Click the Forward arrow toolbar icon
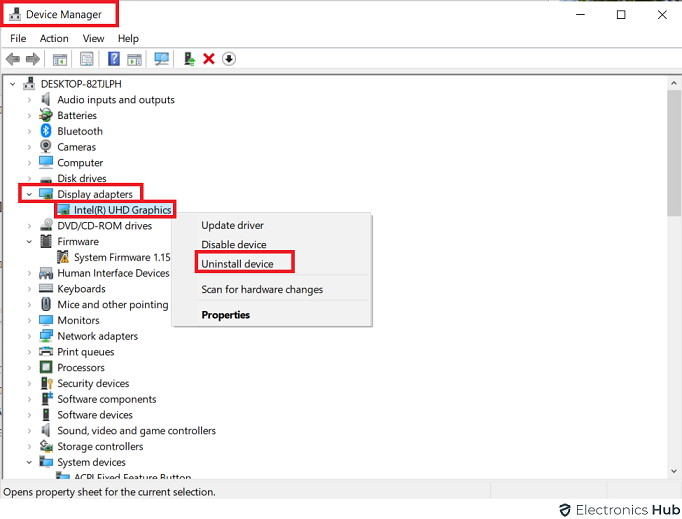 coord(33,59)
